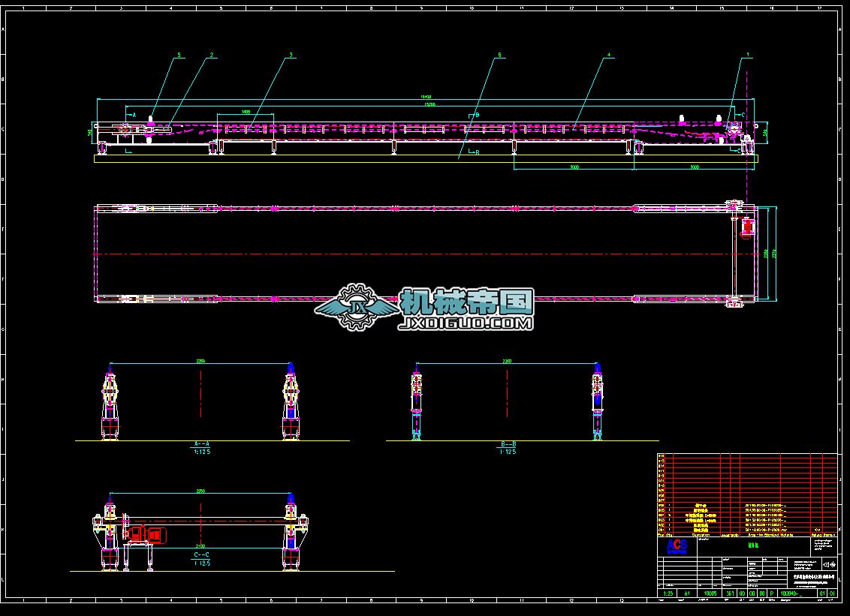
Task: Click the 15200 overall length dimension
Action: tap(430, 104)
